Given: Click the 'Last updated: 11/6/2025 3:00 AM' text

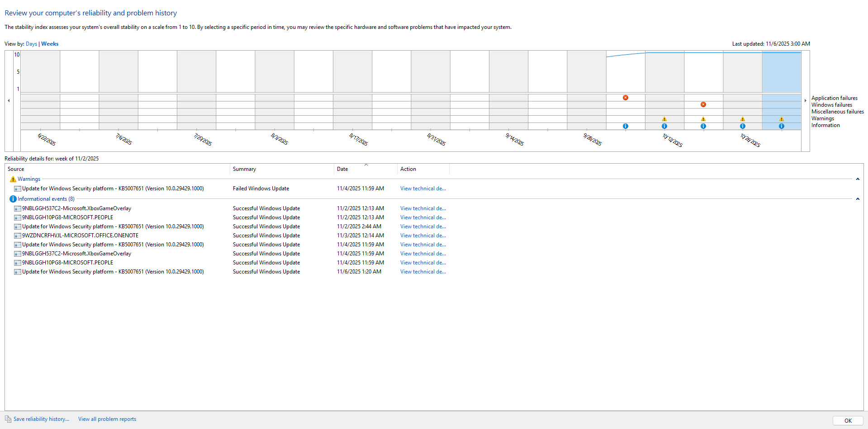Looking at the screenshot, I should (x=771, y=44).
